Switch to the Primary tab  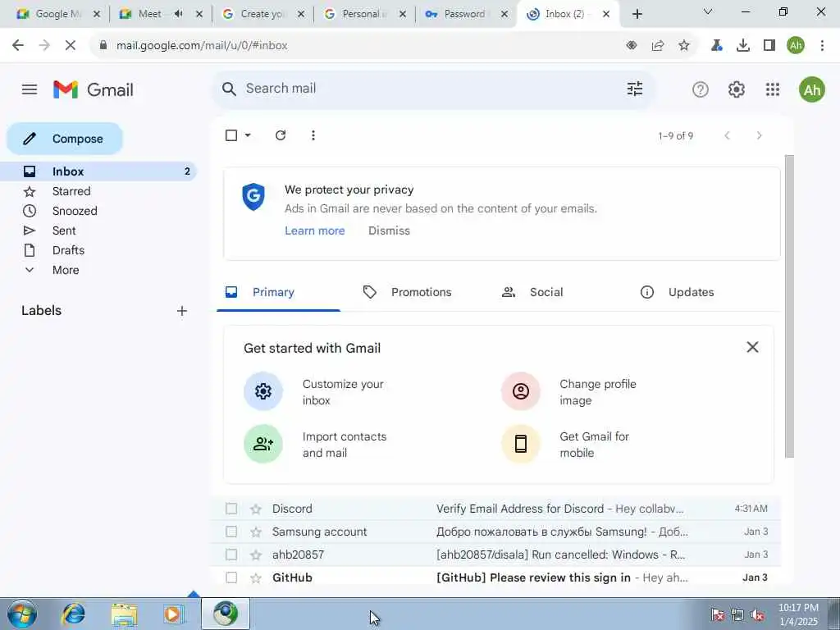(279, 293)
